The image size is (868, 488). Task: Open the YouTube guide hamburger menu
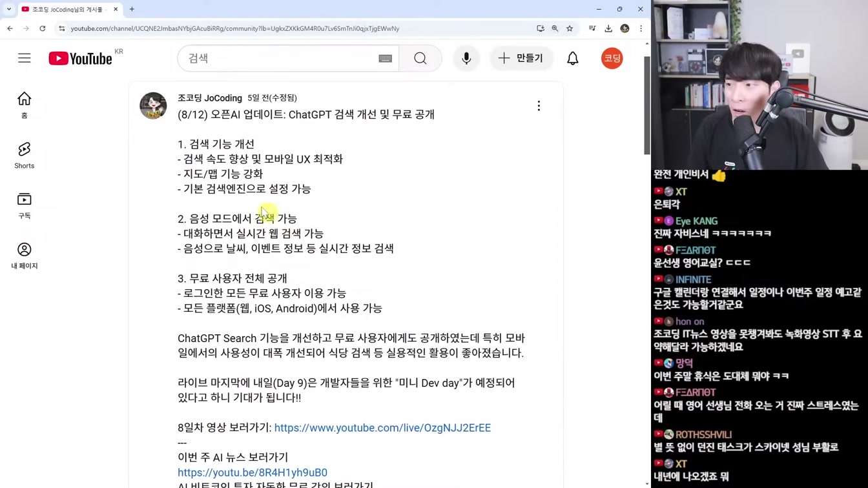coord(24,58)
